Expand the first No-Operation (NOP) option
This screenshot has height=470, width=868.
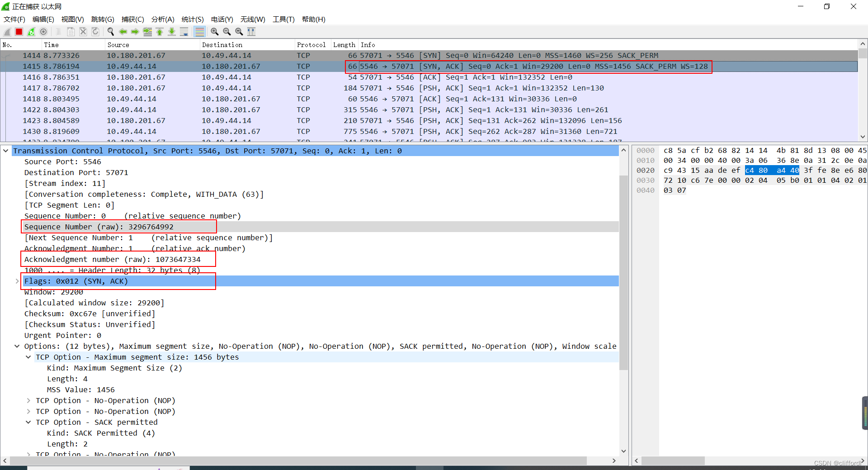coord(28,400)
